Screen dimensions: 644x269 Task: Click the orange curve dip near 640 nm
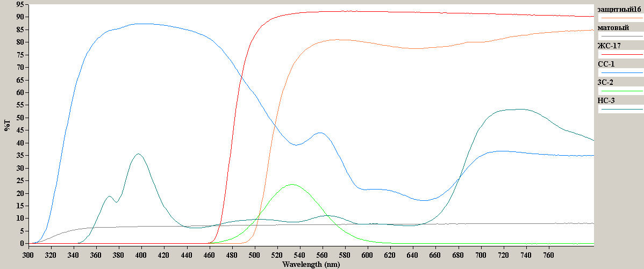tap(415, 48)
